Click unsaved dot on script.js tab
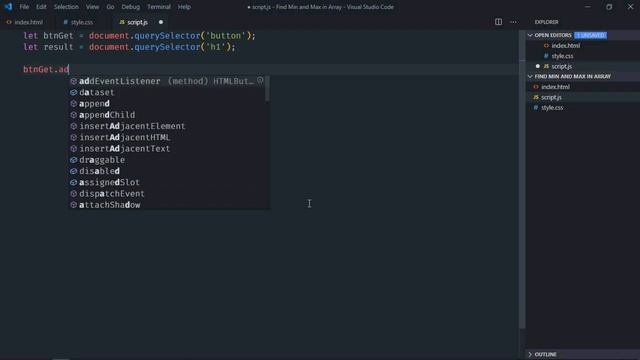Screen dimensions: 640x360 pos(161,22)
